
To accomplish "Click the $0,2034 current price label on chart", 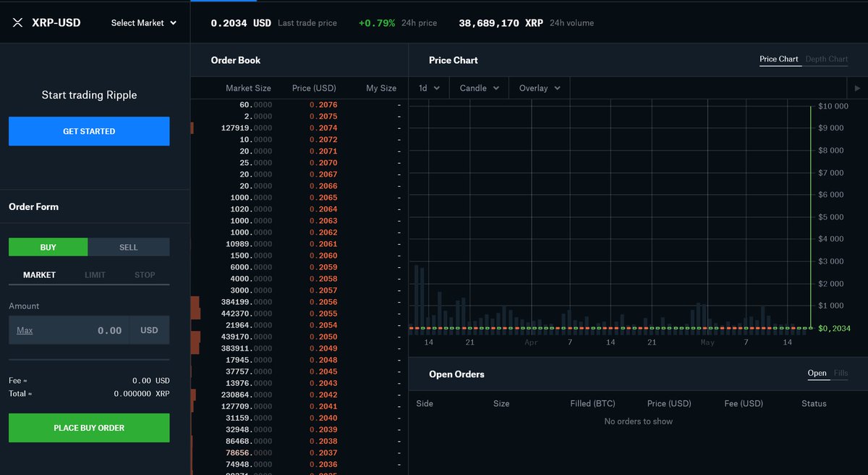I will (834, 328).
